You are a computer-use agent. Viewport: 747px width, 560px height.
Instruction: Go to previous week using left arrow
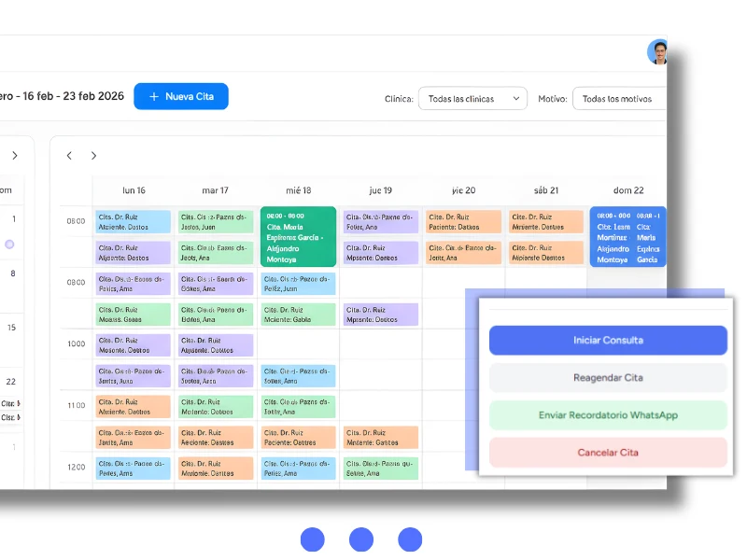point(69,155)
